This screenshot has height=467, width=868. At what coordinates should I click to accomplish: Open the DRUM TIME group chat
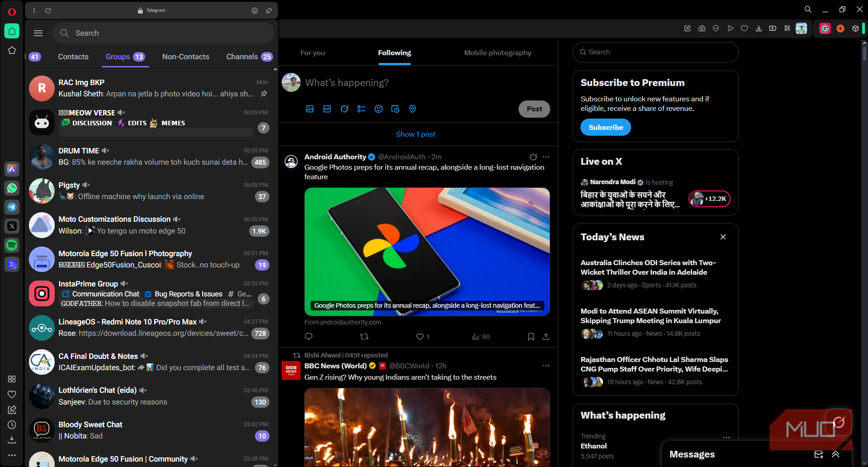tap(151, 157)
